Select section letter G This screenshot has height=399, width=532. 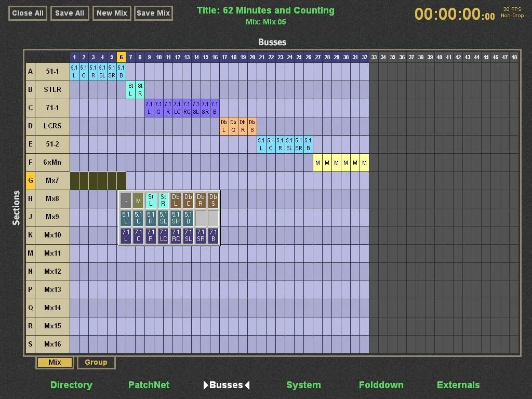(x=31, y=180)
